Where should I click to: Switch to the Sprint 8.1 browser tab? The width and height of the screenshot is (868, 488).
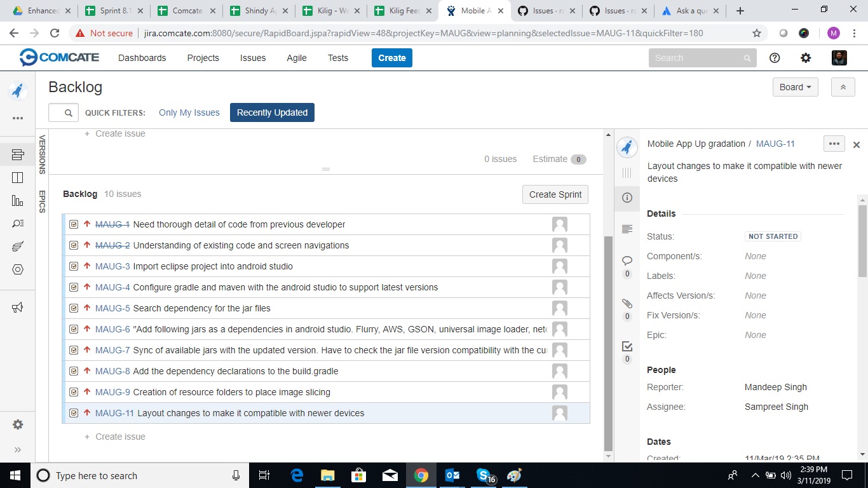pos(114,11)
